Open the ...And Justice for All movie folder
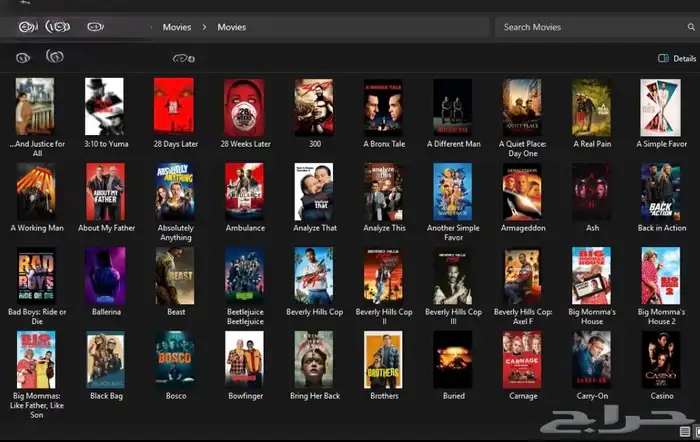The width and height of the screenshot is (700, 442). pyautogui.click(x=35, y=106)
